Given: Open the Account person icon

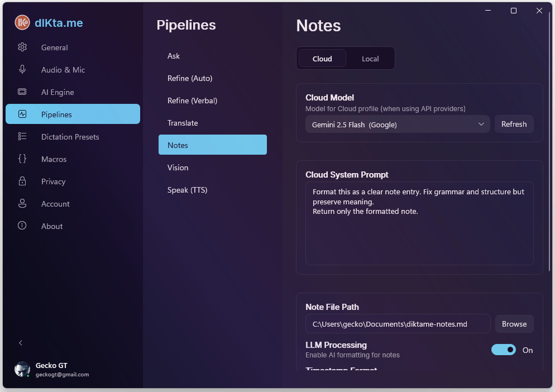Looking at the screenshot, I should (x=22, y=204).
